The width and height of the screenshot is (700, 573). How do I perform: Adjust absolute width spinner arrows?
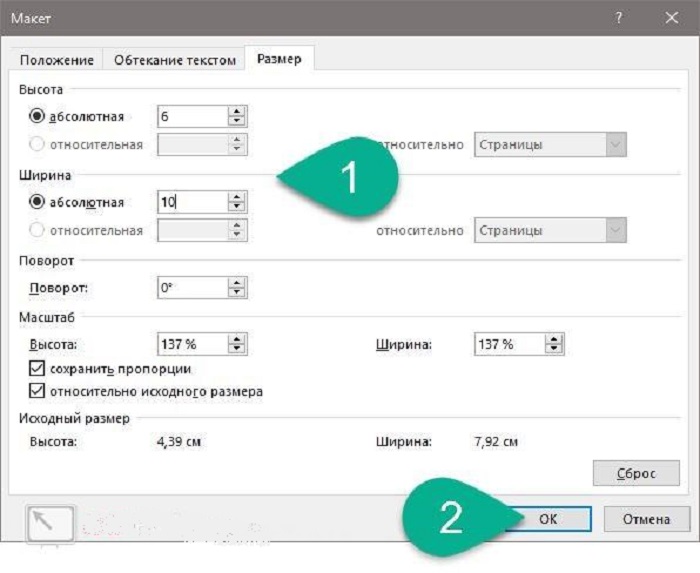click(x=236, y=202)
